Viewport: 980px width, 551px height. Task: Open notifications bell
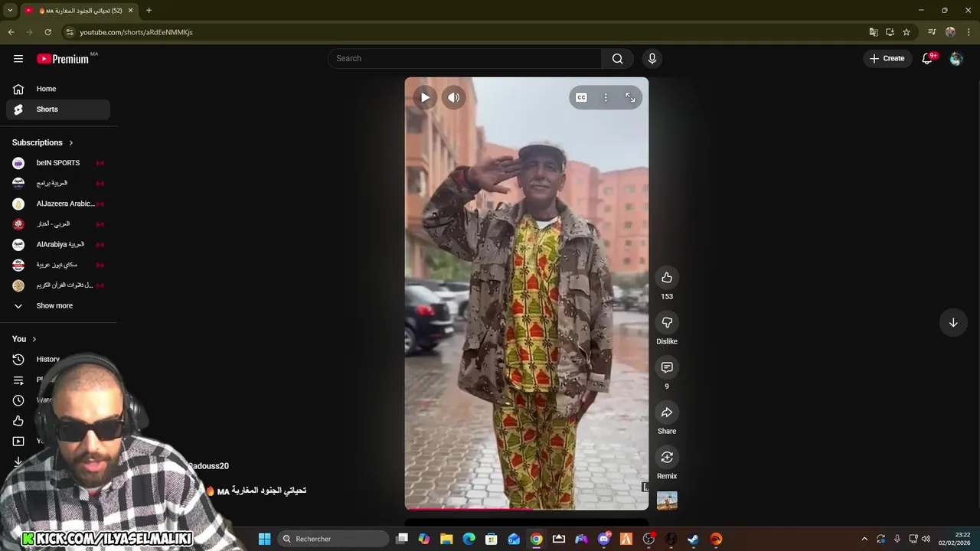[x=927, y=58]
